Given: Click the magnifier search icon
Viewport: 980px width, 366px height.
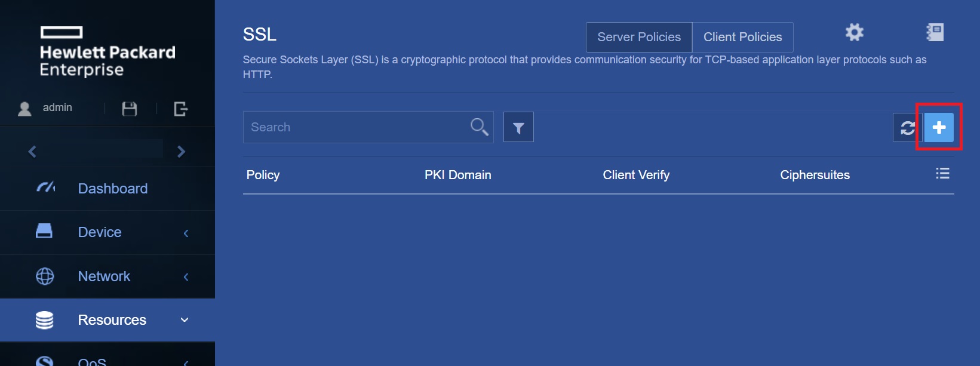Looking at the screenshot, I should click(479, 127).
